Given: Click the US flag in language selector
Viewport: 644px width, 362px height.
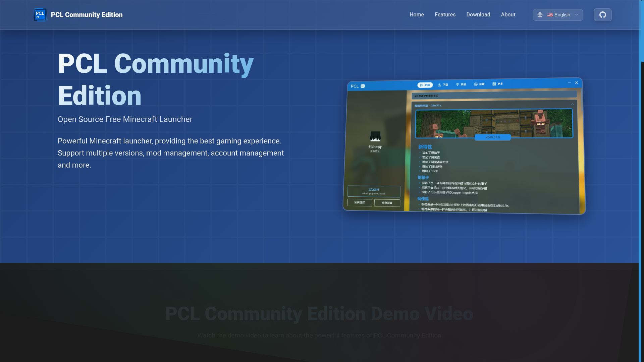Looking at the screenshot, I should click(x=550, y=15).
